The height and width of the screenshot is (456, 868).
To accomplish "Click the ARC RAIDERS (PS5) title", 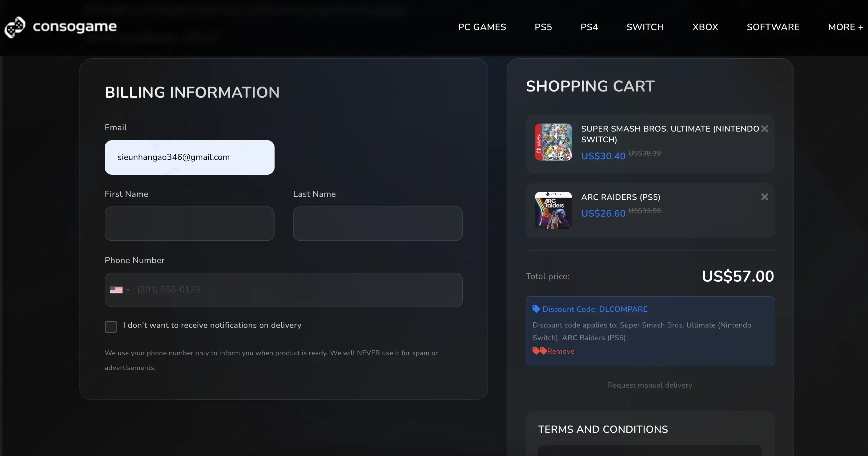I will (x=621, y=197).
